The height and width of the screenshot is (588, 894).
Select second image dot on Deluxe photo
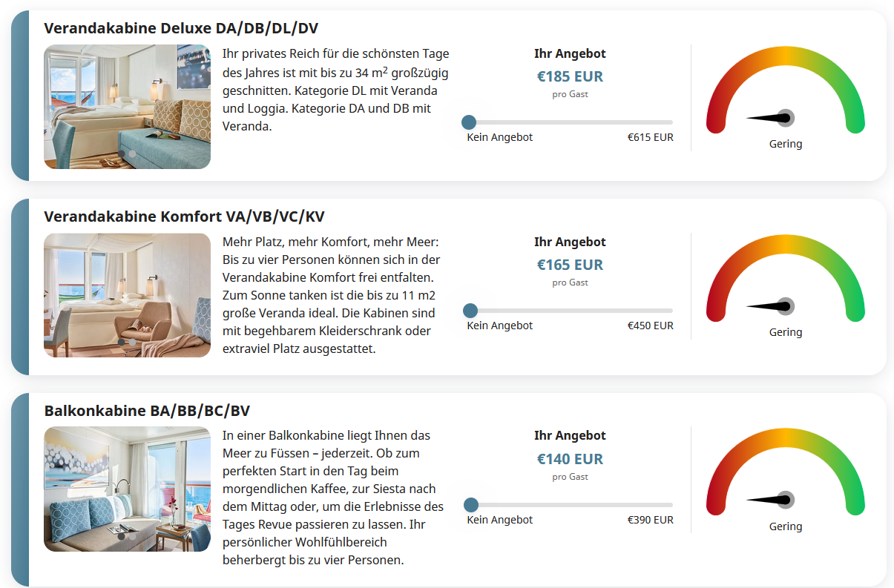pos(133,154)
